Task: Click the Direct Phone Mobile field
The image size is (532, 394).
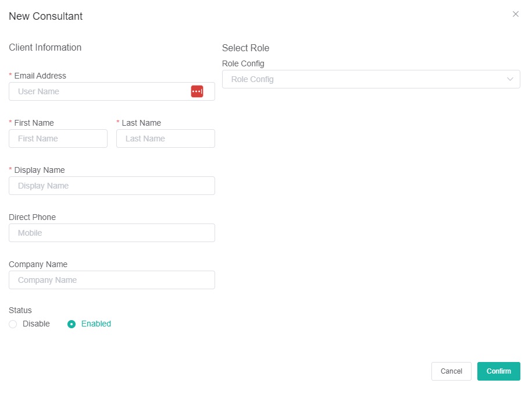Action: pos(112,233)
